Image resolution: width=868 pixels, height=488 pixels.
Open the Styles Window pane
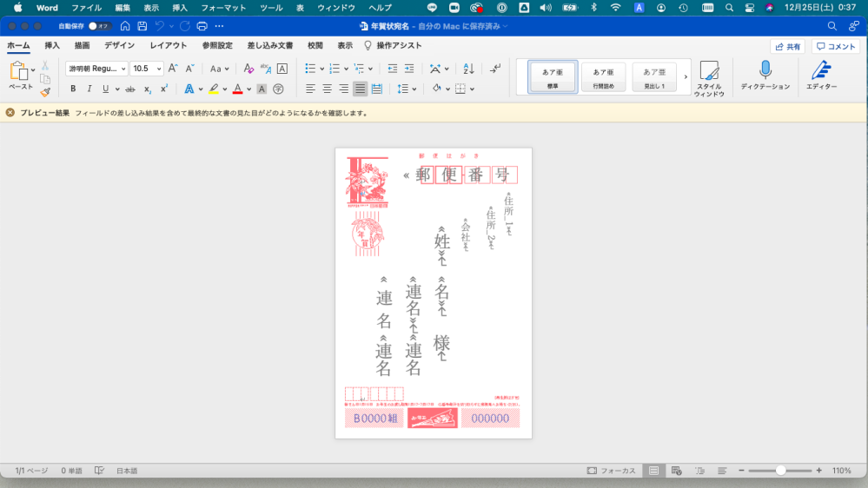709,79
